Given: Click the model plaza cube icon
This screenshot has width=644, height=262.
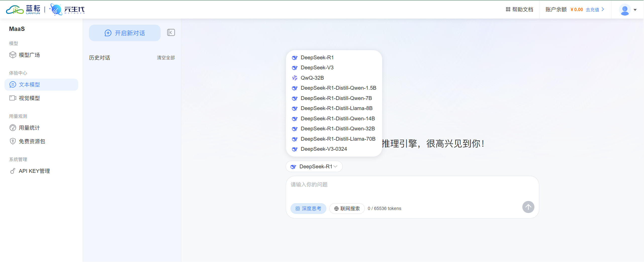Looking at the screenshot, I should 13,55.
